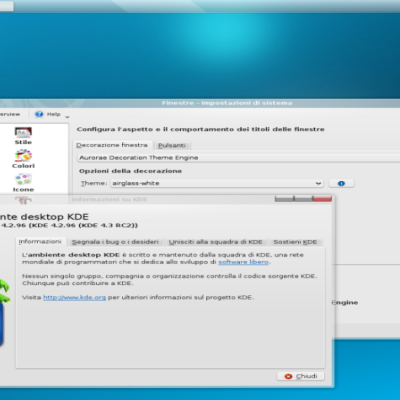Open the http://www.kde.org link
This screenshot has height=400, width=400.
75,297
